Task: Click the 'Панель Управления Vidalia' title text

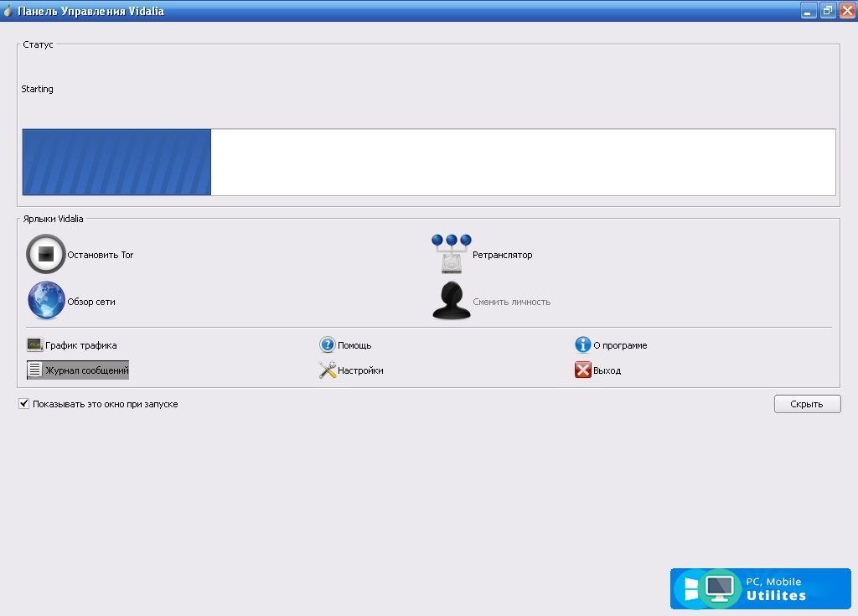Action: [90, 11]
